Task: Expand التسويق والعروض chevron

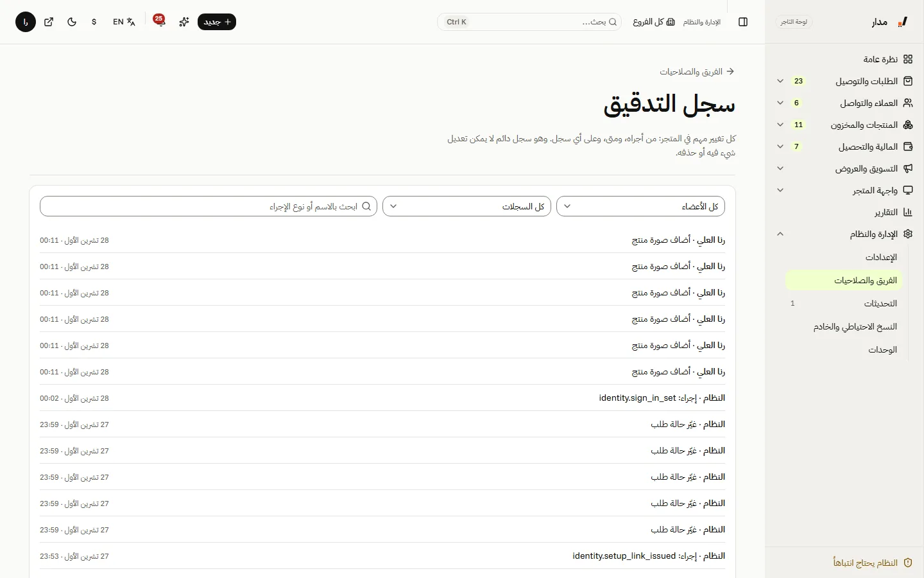Action: pos(780,168)
